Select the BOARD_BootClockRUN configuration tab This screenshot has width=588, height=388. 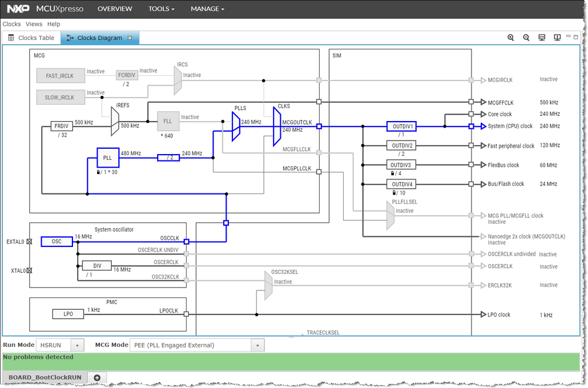tap(45, 377)
